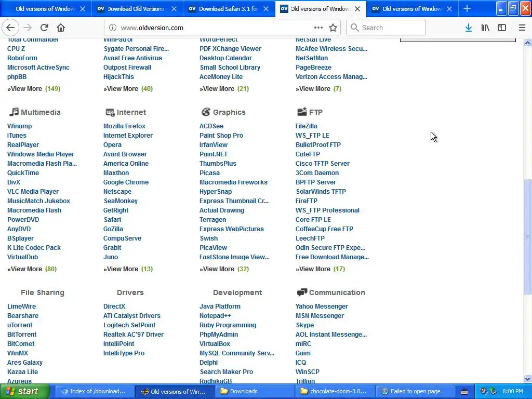Click View More (32) under Graphics

(224, 269)
